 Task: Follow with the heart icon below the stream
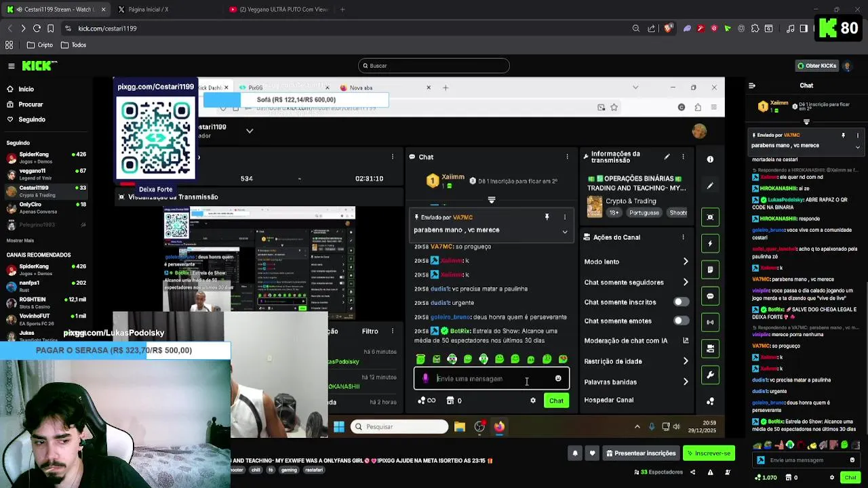[x=592, y=453]
